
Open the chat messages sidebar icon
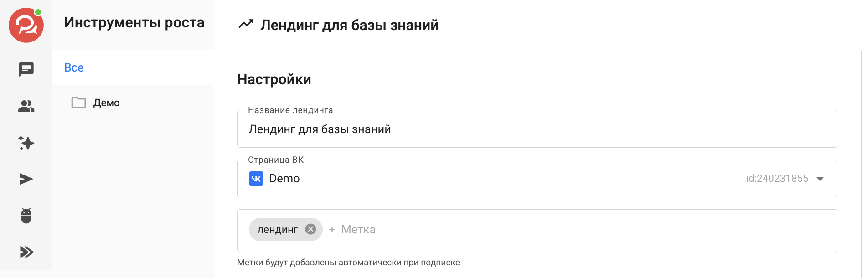[26, 69]
